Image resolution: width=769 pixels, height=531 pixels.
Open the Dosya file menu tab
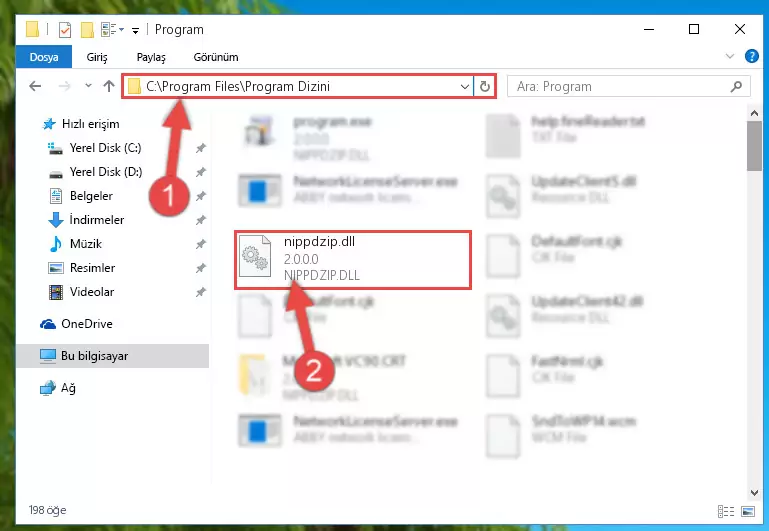(x=44, y=57)
